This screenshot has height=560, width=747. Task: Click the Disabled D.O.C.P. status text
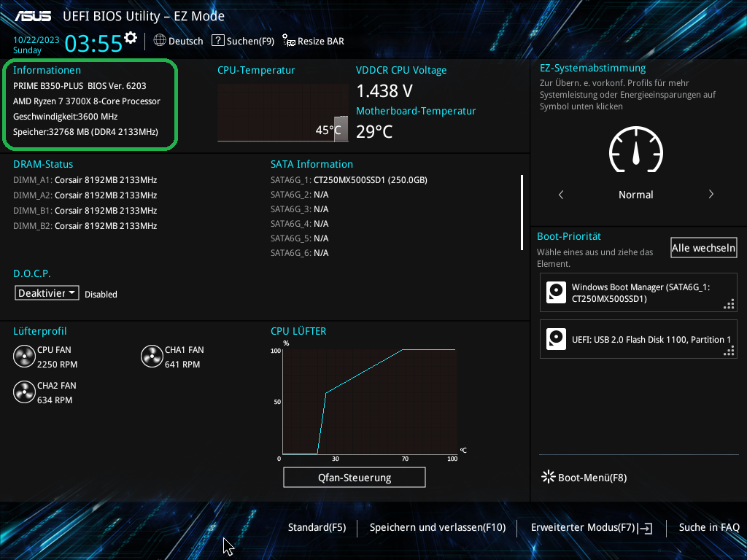click(x=101, y=295)
